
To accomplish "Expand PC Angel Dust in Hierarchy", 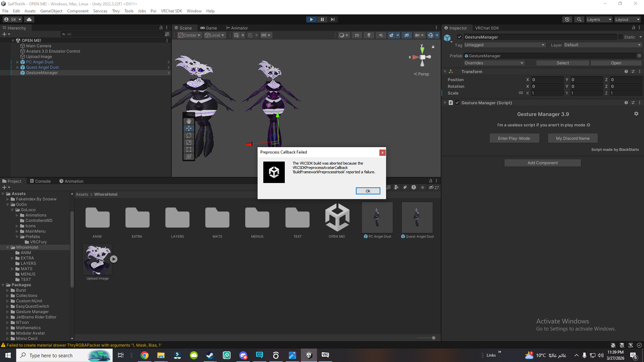I will pos(18,62).
